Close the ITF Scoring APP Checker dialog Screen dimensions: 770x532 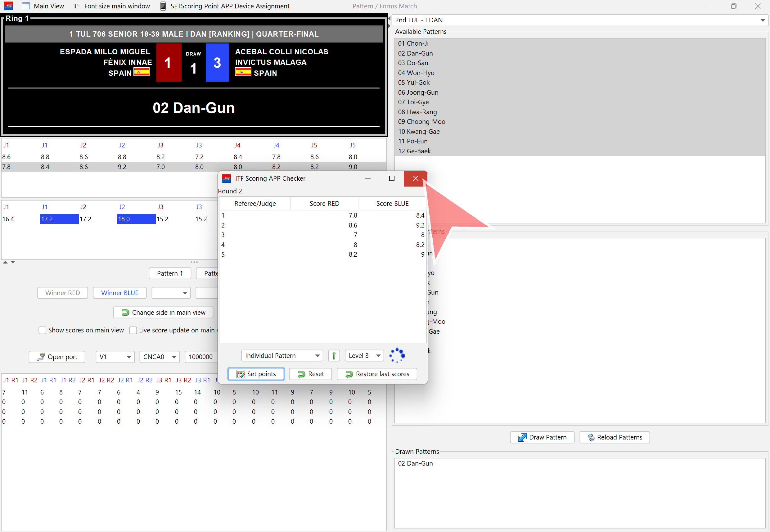[415, 178]
